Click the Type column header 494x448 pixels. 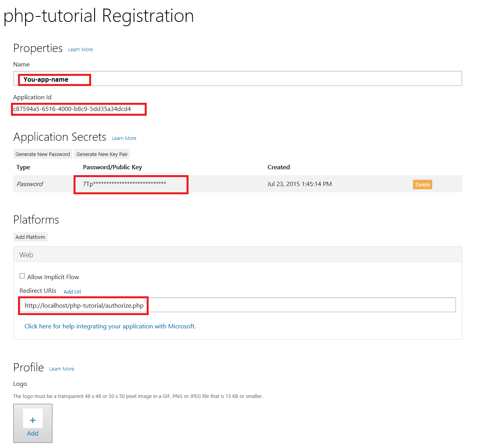click(x=23, y=167)
